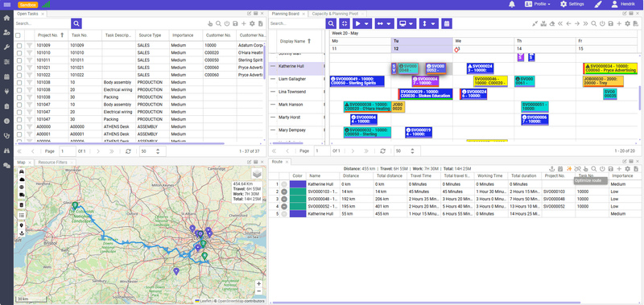Click the Open Tasks settings gear icon
The width and height of the screenshot is (644, 305).
coord(252,24)
